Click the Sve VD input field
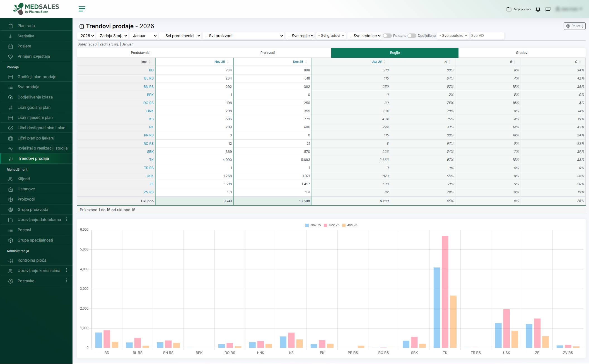The image size is (589, 364). (487, 36)
